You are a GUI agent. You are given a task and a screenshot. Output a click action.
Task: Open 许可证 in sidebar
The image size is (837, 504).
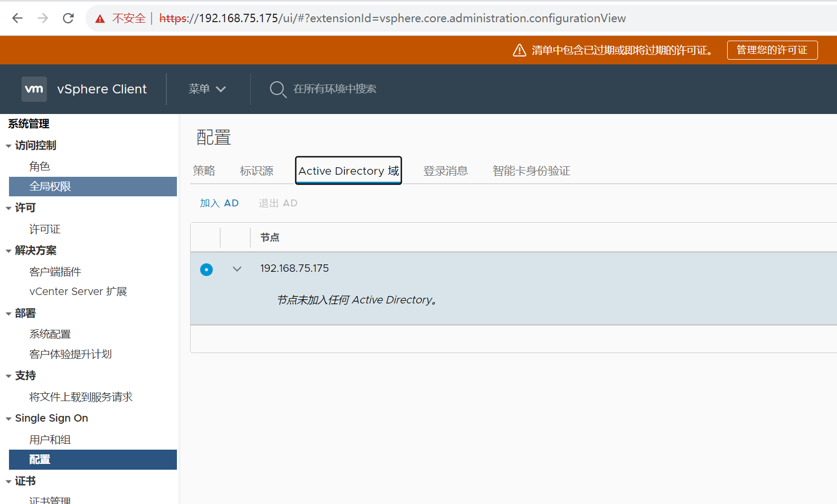tap(45, 229)
